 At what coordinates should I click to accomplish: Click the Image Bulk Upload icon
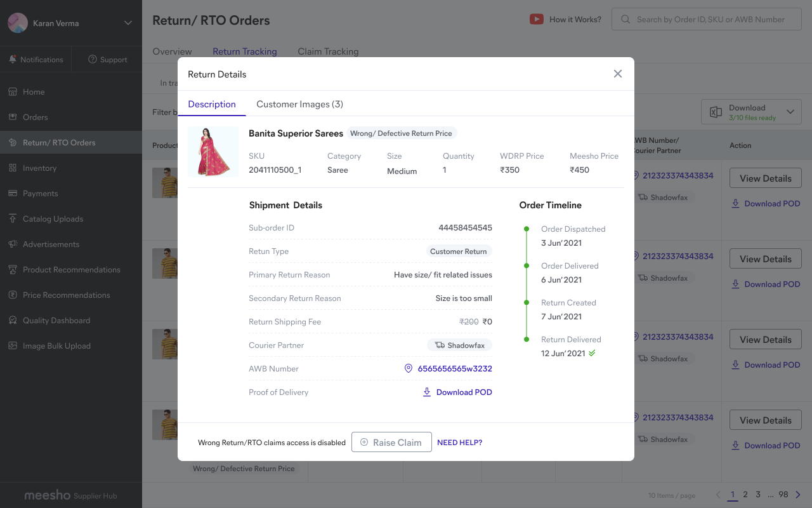click(x=13, y=345)
